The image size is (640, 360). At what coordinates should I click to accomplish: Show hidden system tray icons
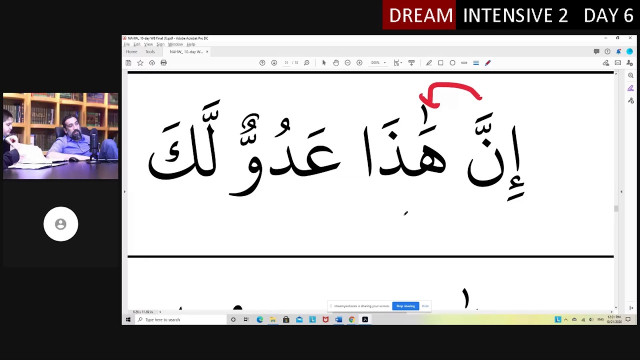566,320
